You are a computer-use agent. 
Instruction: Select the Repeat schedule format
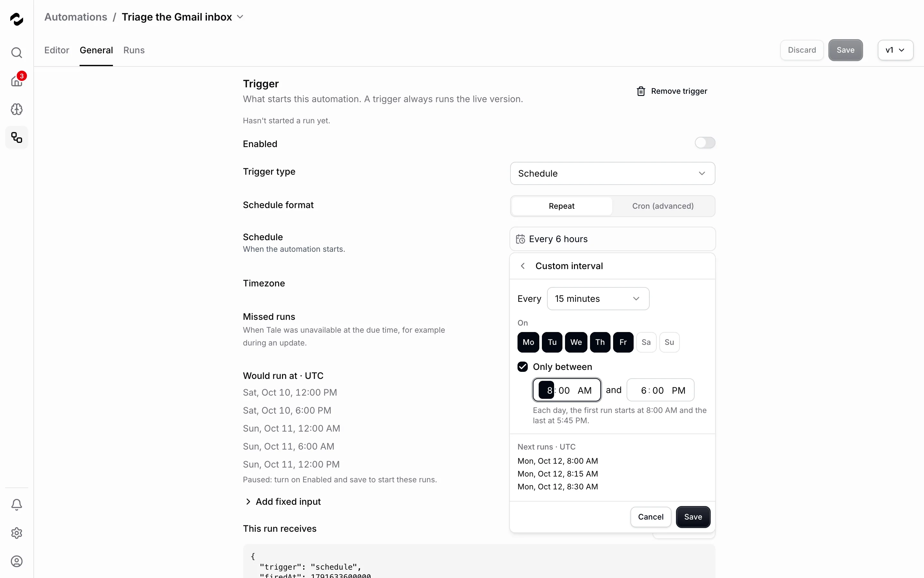coord(561,206)
